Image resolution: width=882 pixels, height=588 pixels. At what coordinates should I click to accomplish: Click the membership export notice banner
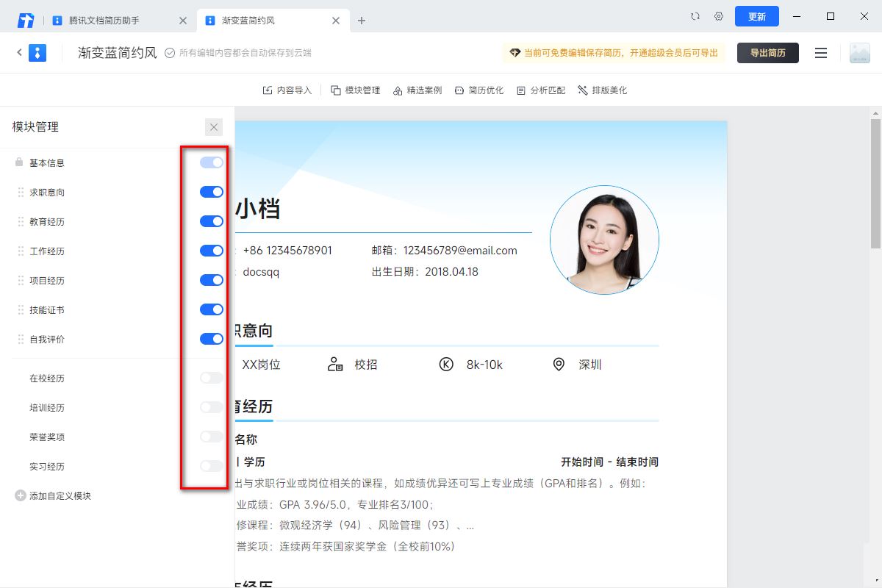[614, 53]
